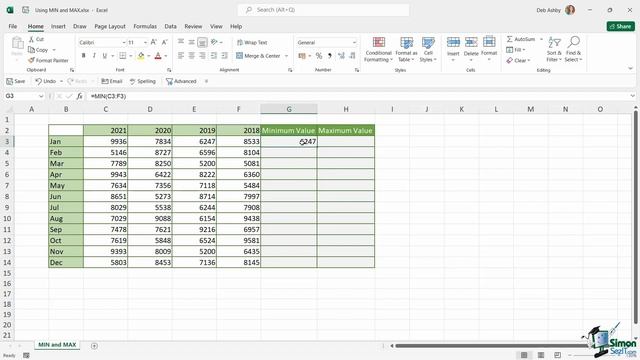Viewport: 640px width, 360px height.
Task: Toggle Merge & Center button
Action: tap(258, 56)
